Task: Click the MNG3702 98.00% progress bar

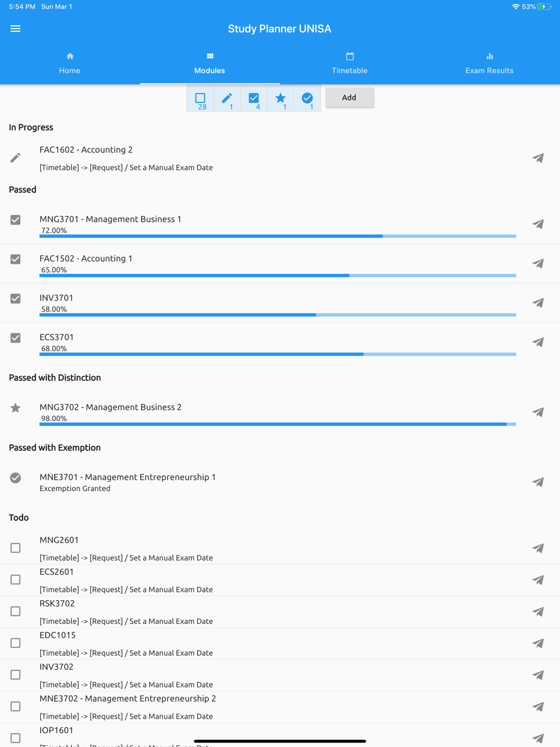Action: [278, 424]
